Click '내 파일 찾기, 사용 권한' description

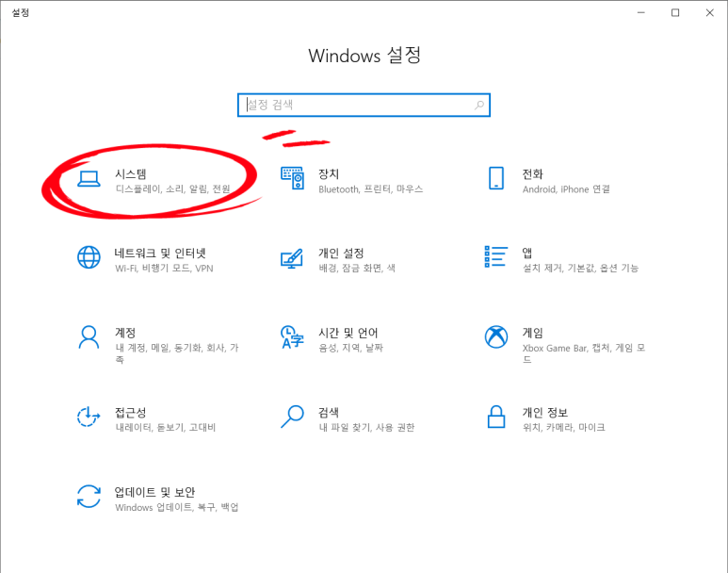366,428
